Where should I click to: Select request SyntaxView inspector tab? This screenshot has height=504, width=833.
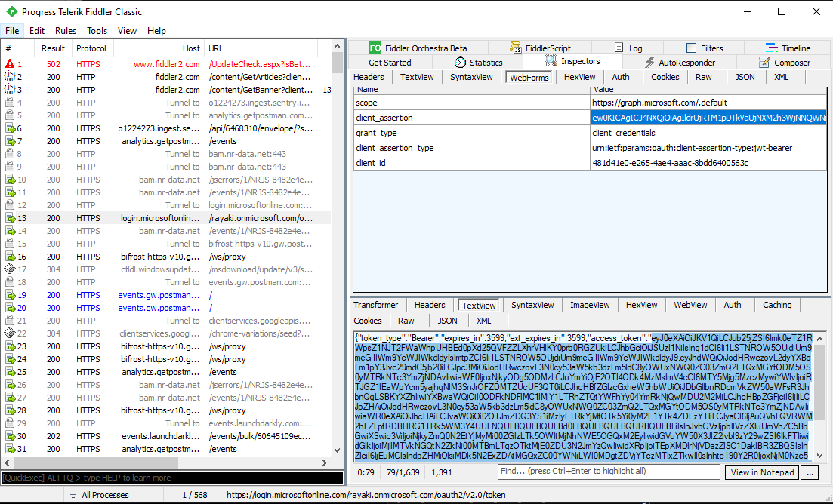tap(471, 78)
